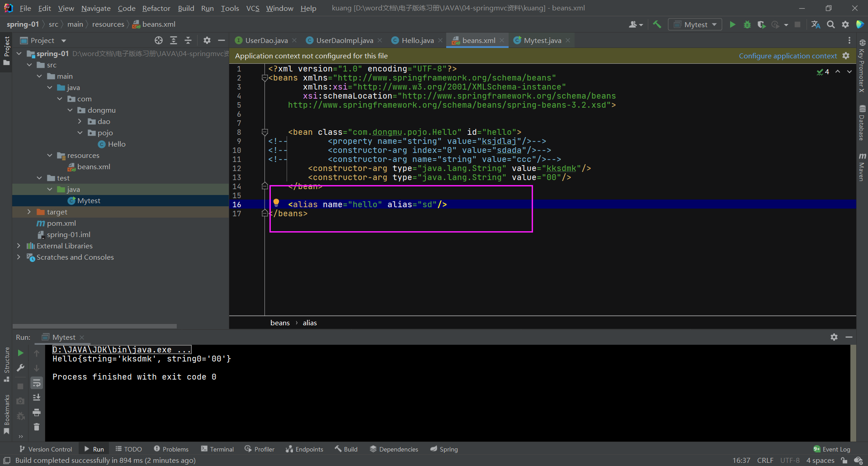This screenshot has width=868, height=466.
Task: Click the console vertical scrollbar
Action: click(853, 393)
